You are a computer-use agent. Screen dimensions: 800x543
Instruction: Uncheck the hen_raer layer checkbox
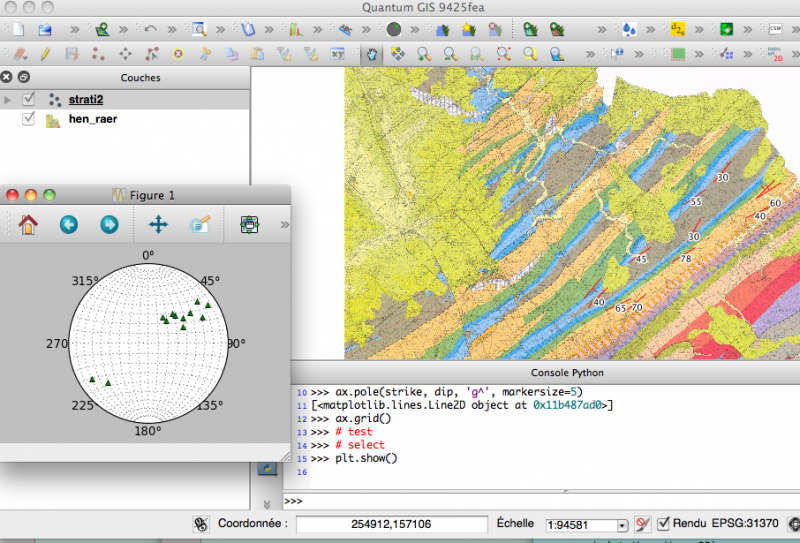[x=29, y=119]
